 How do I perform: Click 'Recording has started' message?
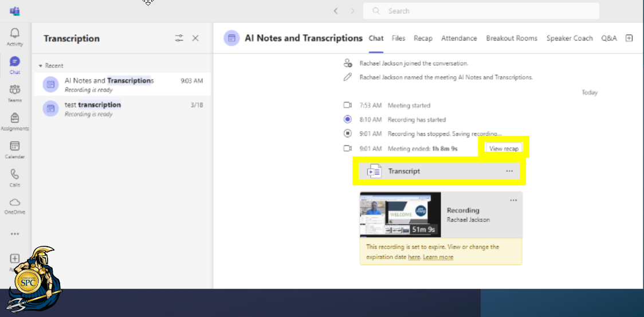(417, 120)
